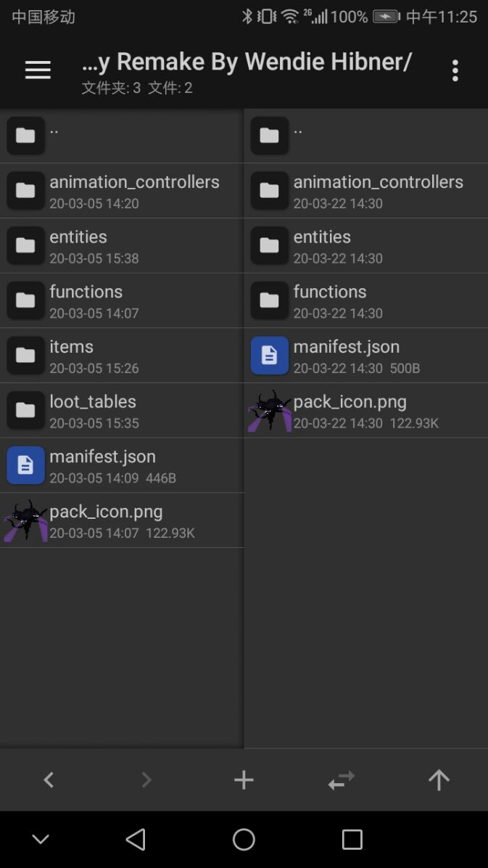The image size is (488, 868).
Task: Tap the swap panels arrows icon
Action: pyautogui.click(x=342, y=780)
